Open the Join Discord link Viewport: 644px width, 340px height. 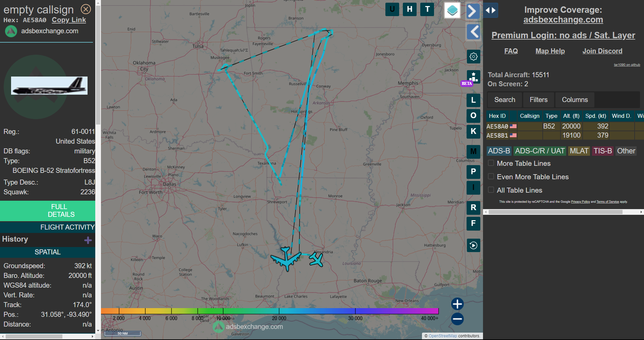pyautogui.click(x=602, y=51)
